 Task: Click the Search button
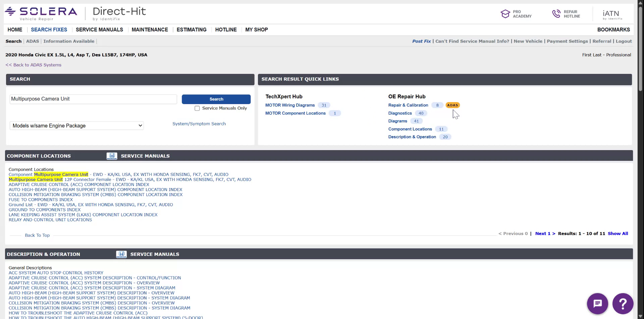(x=216, y=99)
